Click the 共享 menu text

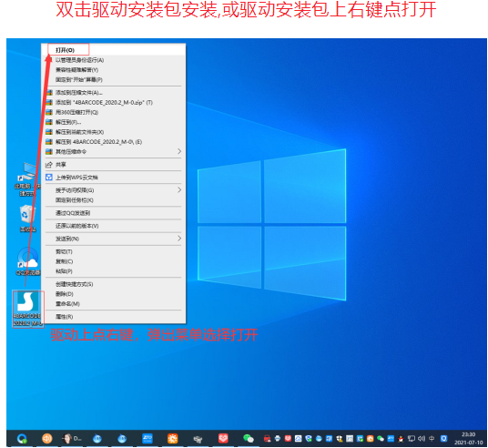(61, 165)
